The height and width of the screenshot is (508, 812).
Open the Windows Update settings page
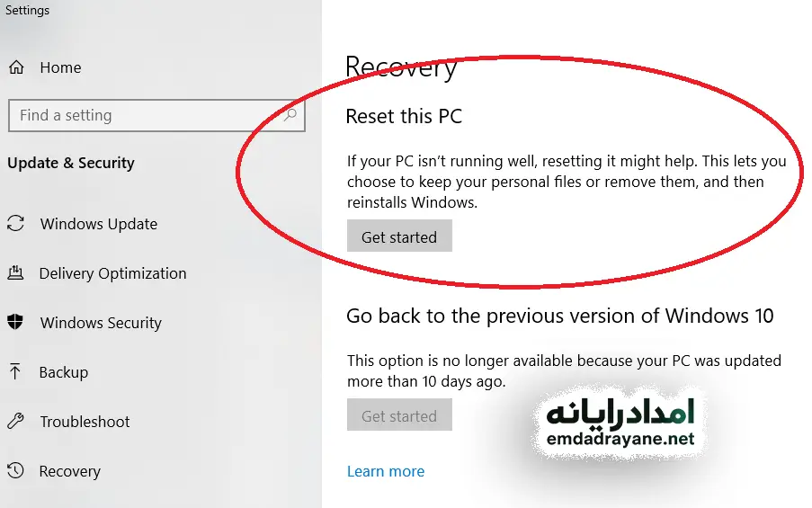coord(98,224)
